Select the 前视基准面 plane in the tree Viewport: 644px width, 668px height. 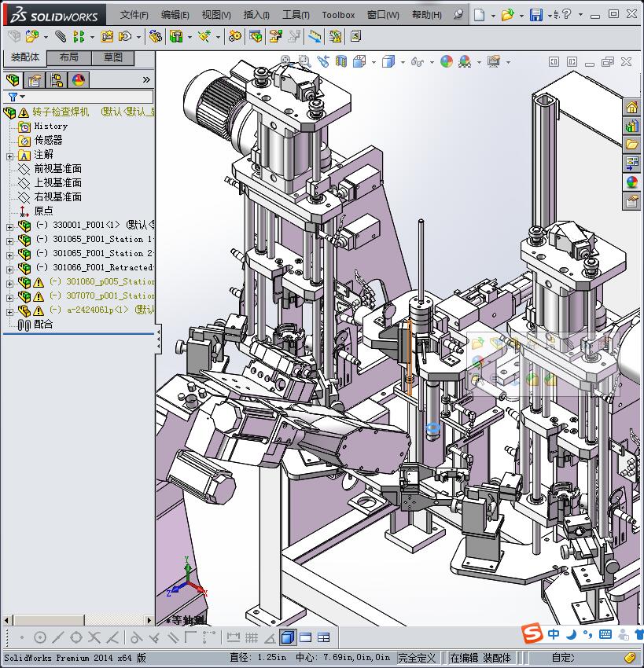(57, 169)
